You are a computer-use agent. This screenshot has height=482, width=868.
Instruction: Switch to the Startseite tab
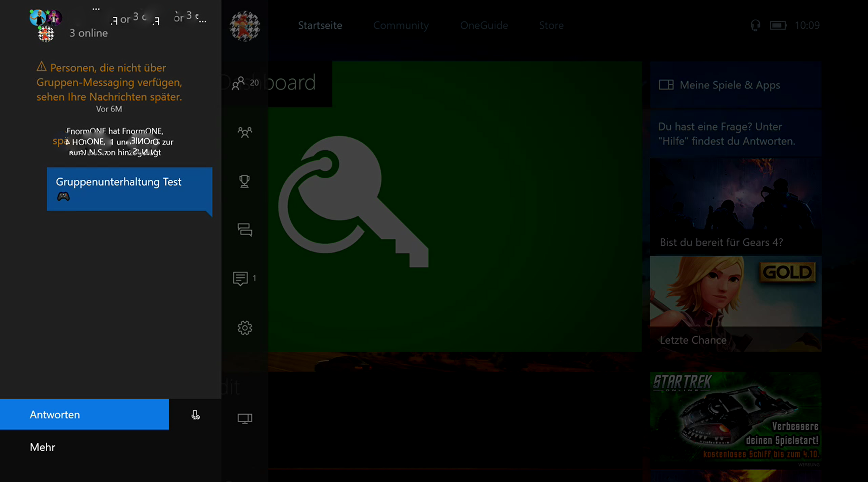320,26
